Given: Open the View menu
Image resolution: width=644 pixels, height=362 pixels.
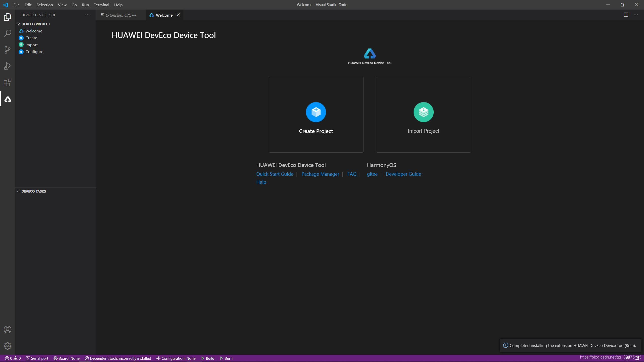Looking at the screenshot, I should [x=62, y=5].
